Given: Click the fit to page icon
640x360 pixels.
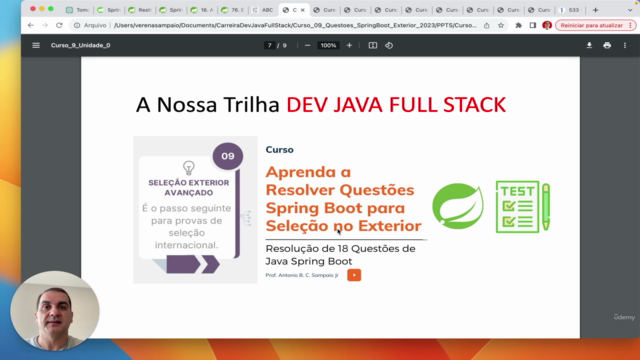Looking at the screenshot, I should point(373,45).
